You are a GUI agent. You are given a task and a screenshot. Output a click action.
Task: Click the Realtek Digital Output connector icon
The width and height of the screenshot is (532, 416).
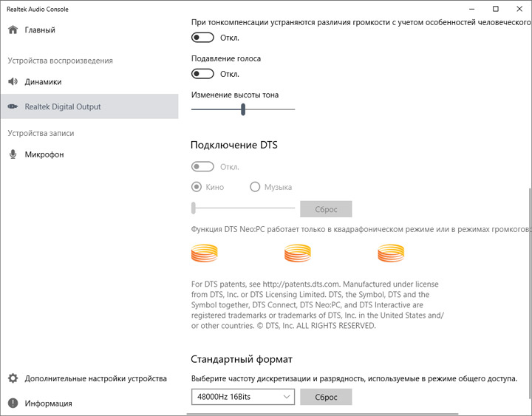13,107
